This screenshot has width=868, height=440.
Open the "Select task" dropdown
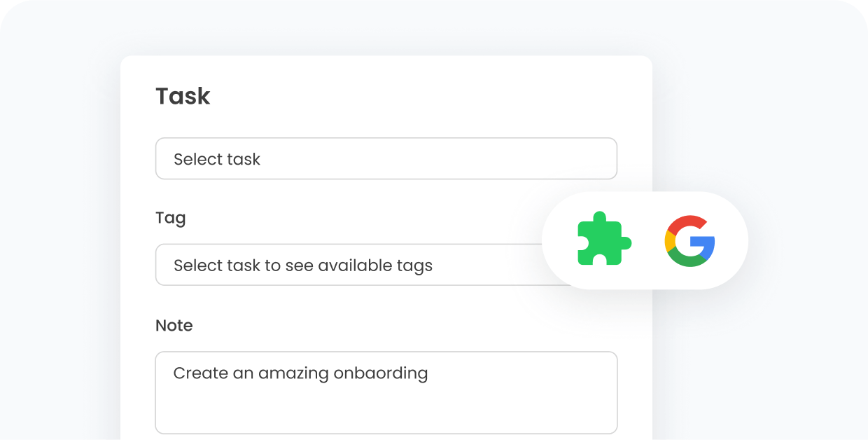click(386, 158)
